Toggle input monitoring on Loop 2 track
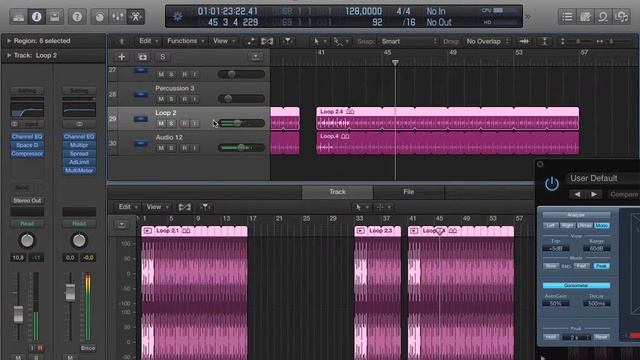This screenshot has width=640, height=360. [195, 123]
